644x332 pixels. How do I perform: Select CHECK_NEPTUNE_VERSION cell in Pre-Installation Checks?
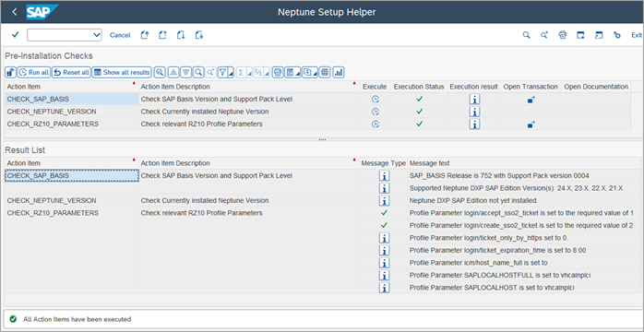pos(71,112)
